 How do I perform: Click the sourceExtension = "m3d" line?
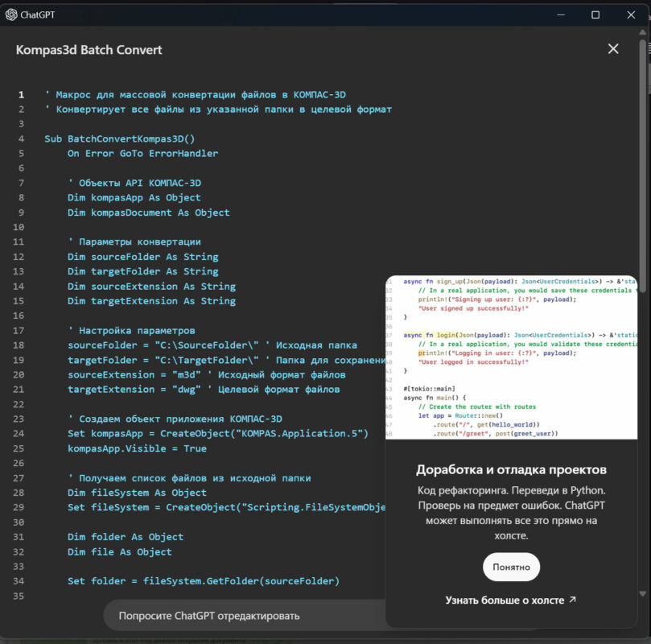206,375
